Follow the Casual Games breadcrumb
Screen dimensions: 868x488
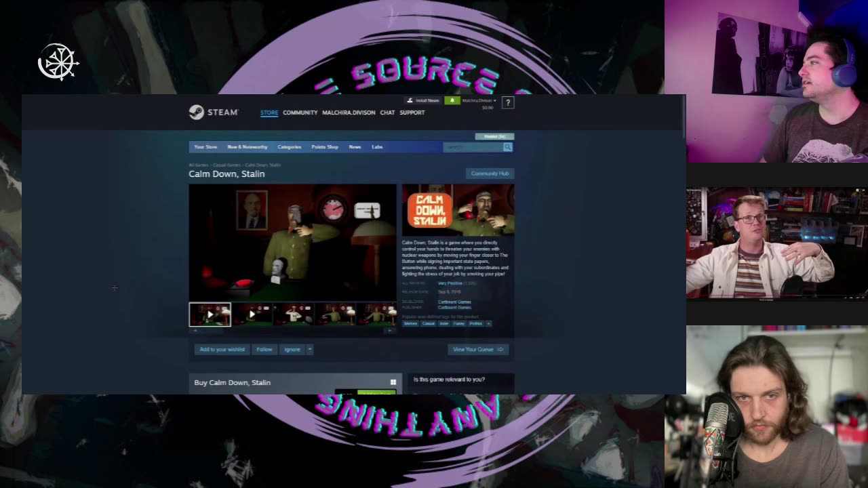226,165
